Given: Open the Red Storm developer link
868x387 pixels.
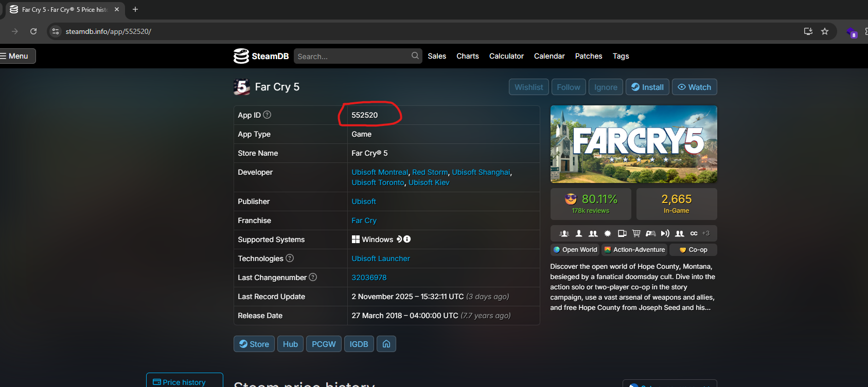Looking at the screenshot, I should (430, 172).
